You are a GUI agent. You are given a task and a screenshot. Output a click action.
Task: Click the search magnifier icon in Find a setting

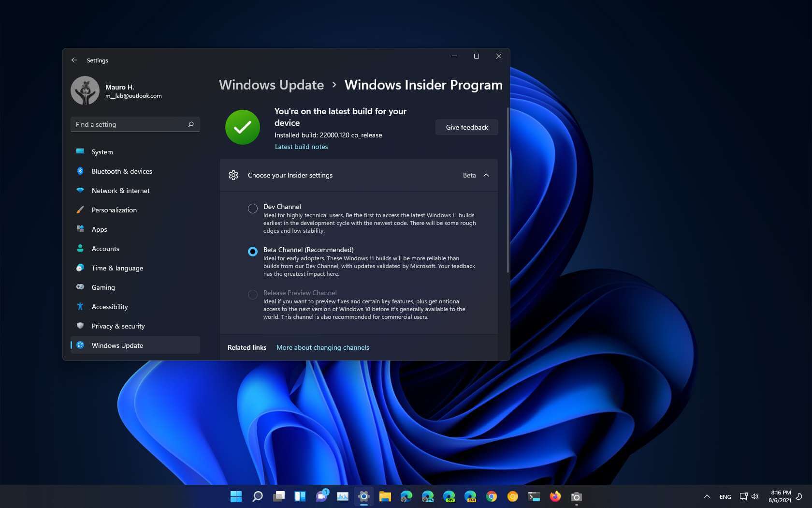(x=191, y=124)
